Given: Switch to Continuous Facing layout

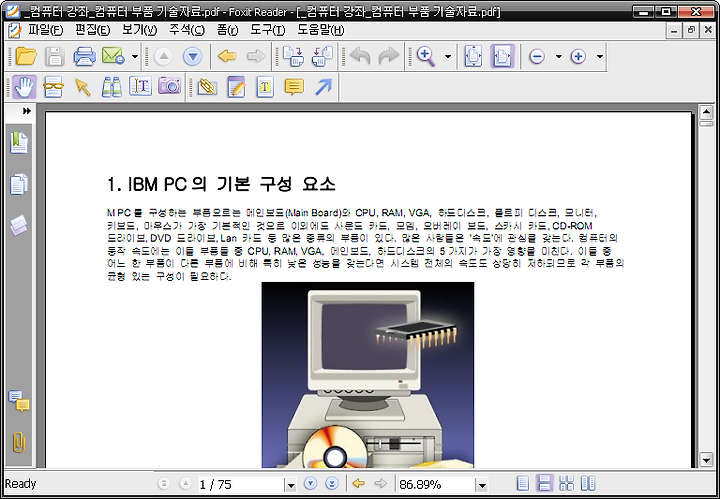Looking at the screenshot, I should pyautogui.click(x=567, y=483).
